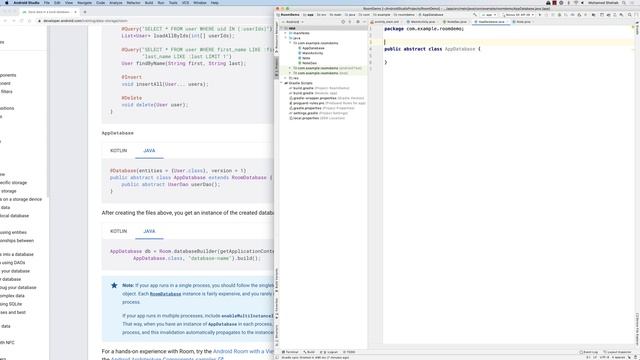This screenshot has height=360, width=640.
Task: Select local.properties file
Action: click(317, 118)
